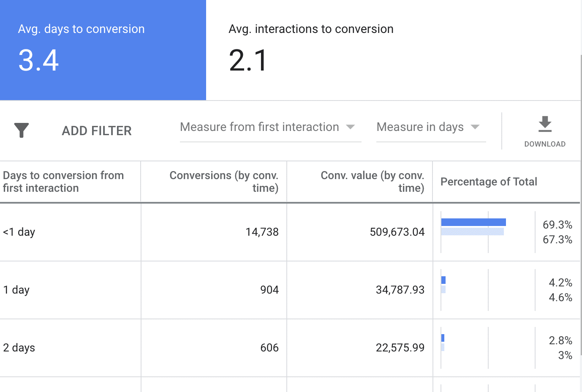Click ADD FILTER

96,131
